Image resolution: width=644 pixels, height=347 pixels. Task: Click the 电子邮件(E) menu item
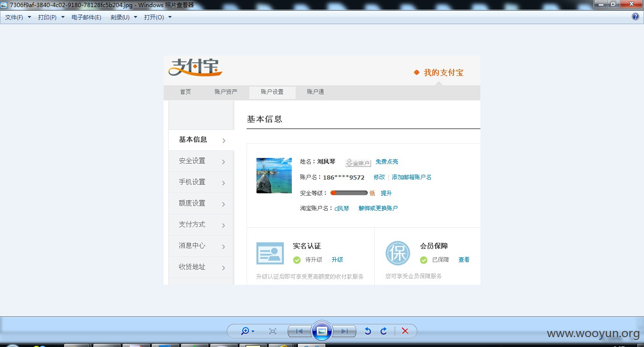click(86, 17)
